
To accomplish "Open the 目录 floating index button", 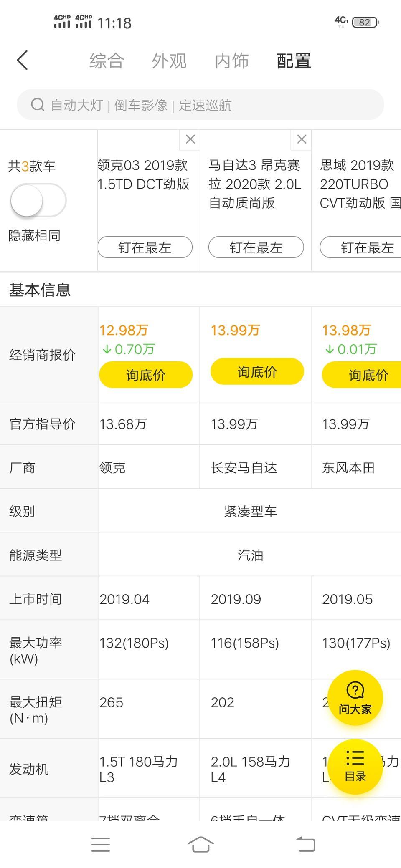I will pyautogui.click(x=355, y=766).
